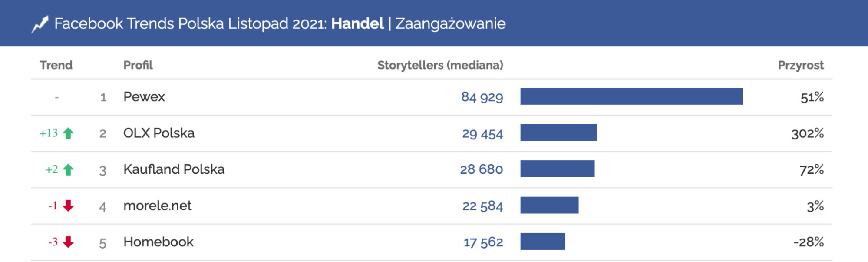
Task: Select the Trend column header
Action: (56, 65)
